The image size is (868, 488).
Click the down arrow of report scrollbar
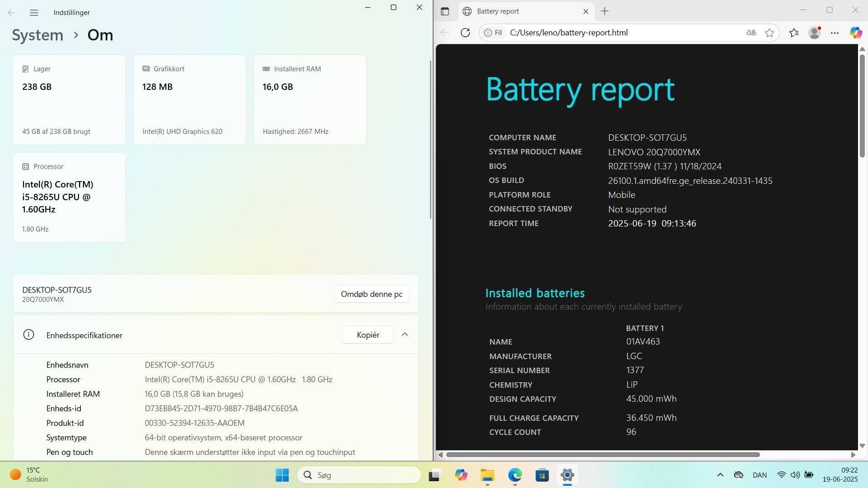[862, 445]
